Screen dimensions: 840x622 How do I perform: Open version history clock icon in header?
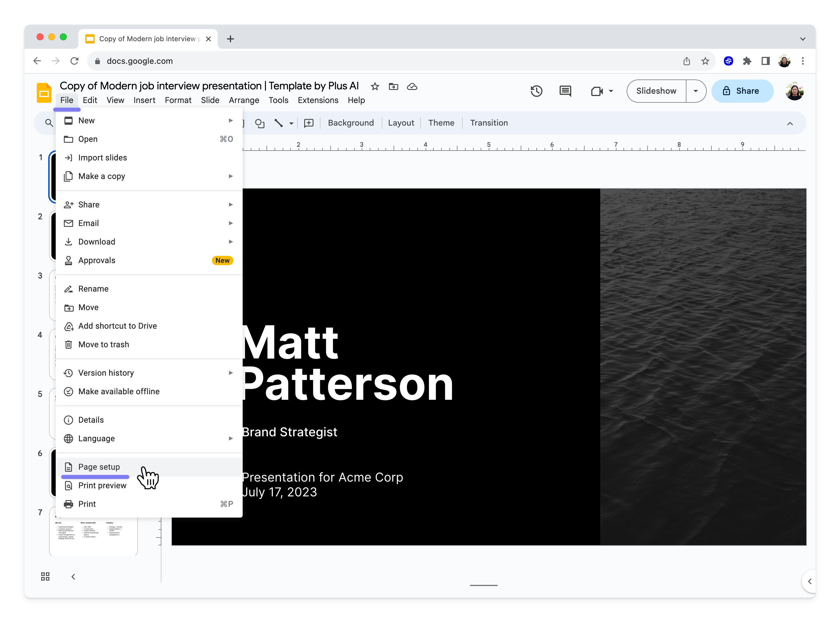click(536, 91)
